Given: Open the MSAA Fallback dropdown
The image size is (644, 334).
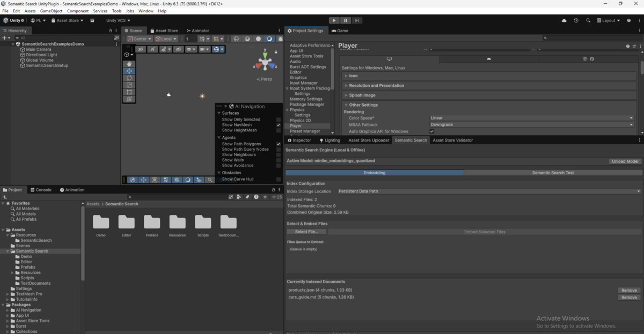Looking at the screenshot, I should click(532, 124).
